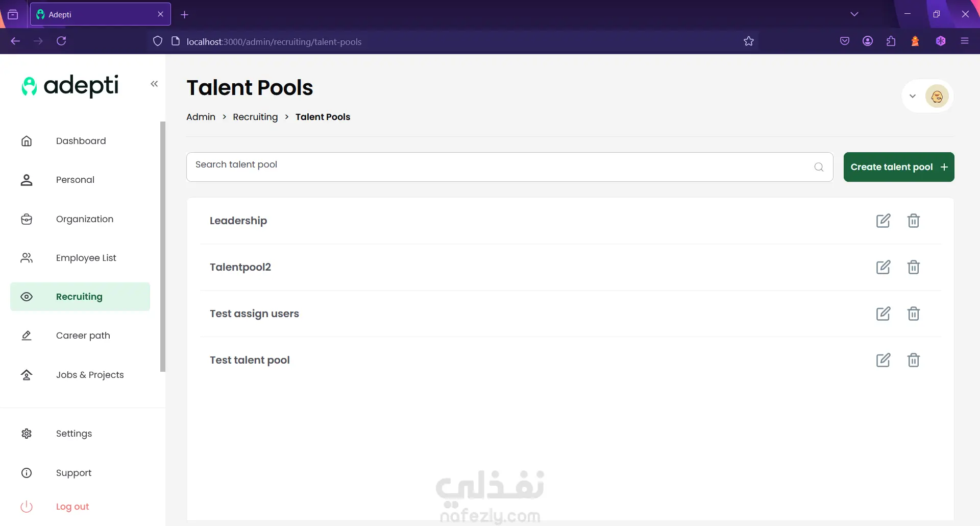Viewport: 980px width, 526px height.
Task: Delete the Test assign users pool
Action: (x=913, y=314)
